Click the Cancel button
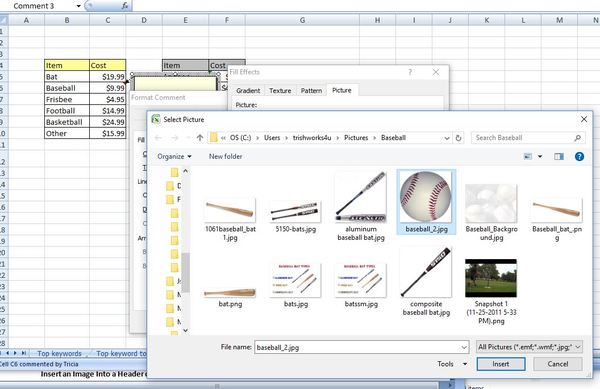 pos(558,364)
